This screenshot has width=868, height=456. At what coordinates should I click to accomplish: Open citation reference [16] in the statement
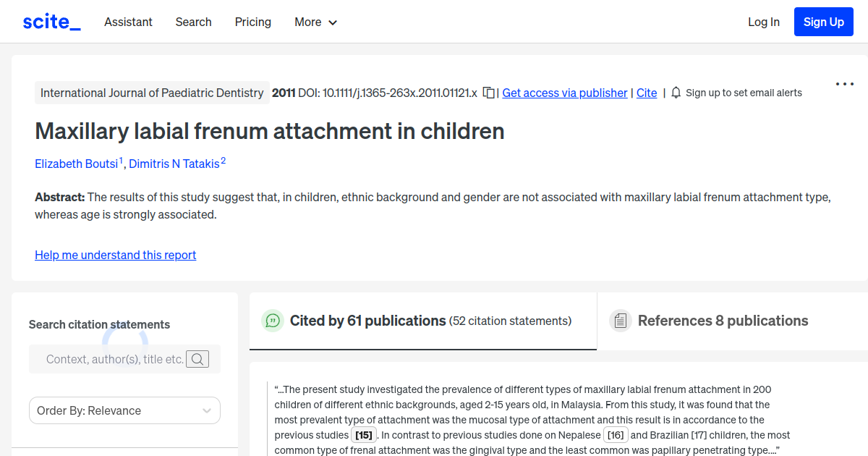tap(616, 434)
